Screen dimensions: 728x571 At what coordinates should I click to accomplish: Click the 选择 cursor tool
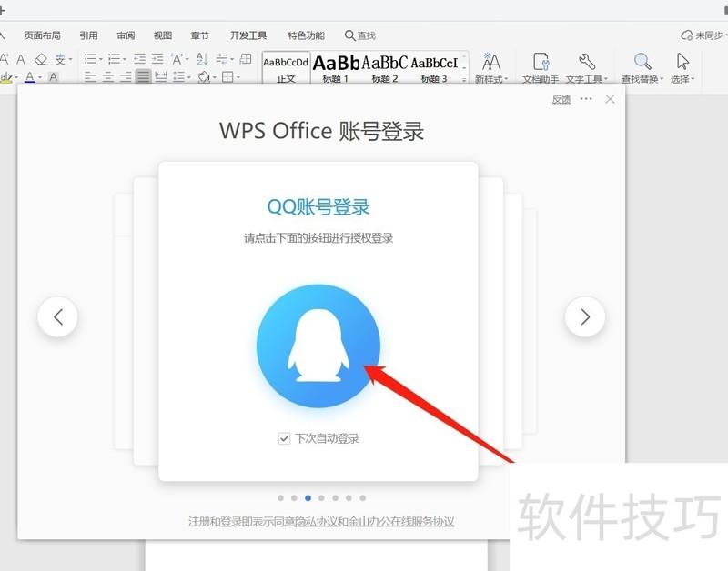click(x=682, y=67)
